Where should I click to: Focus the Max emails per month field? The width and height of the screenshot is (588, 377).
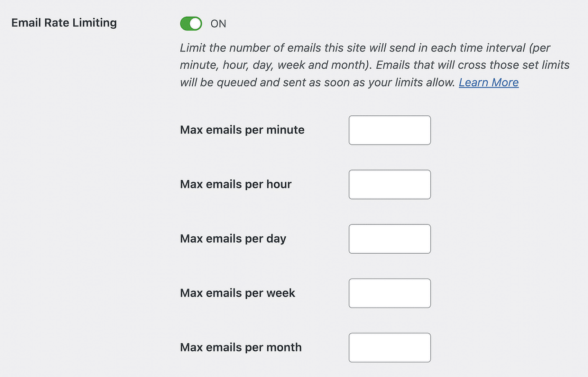[x=389, y=347]
